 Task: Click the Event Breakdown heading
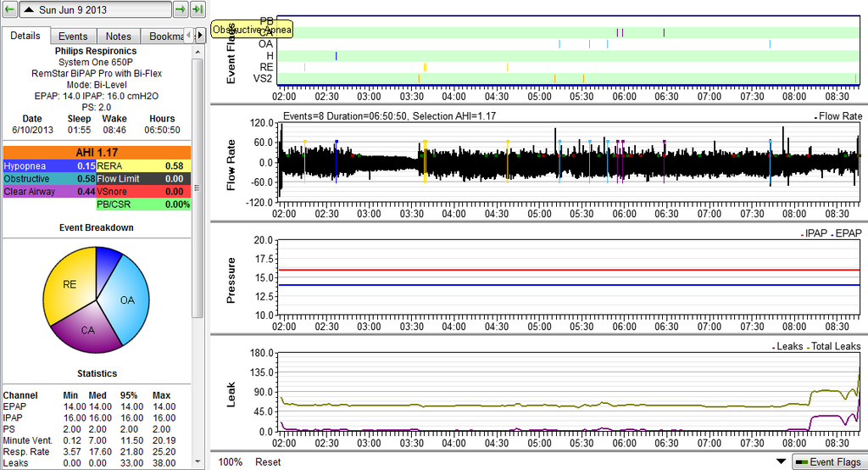pyautogui.click(x=97, y=228)
